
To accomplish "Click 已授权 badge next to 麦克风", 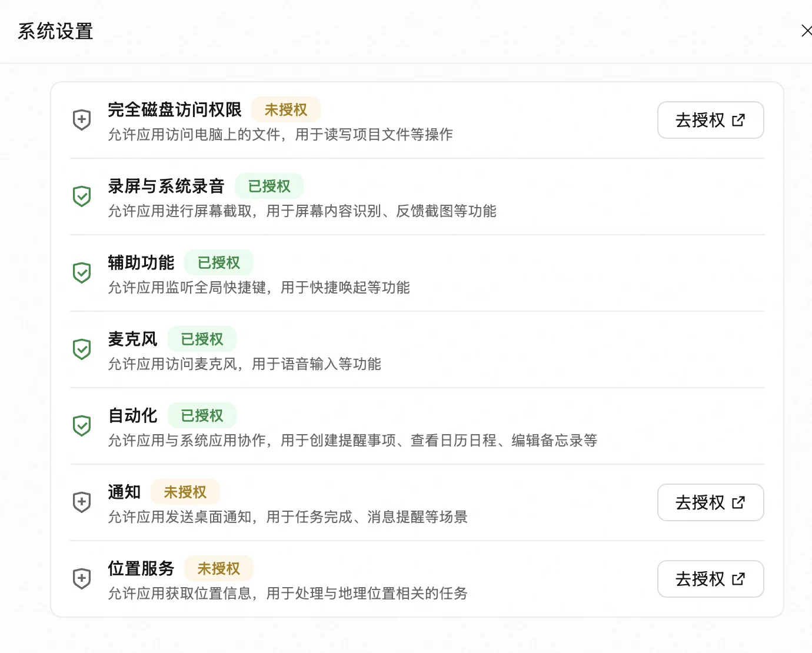I will [x=202, y=339].
